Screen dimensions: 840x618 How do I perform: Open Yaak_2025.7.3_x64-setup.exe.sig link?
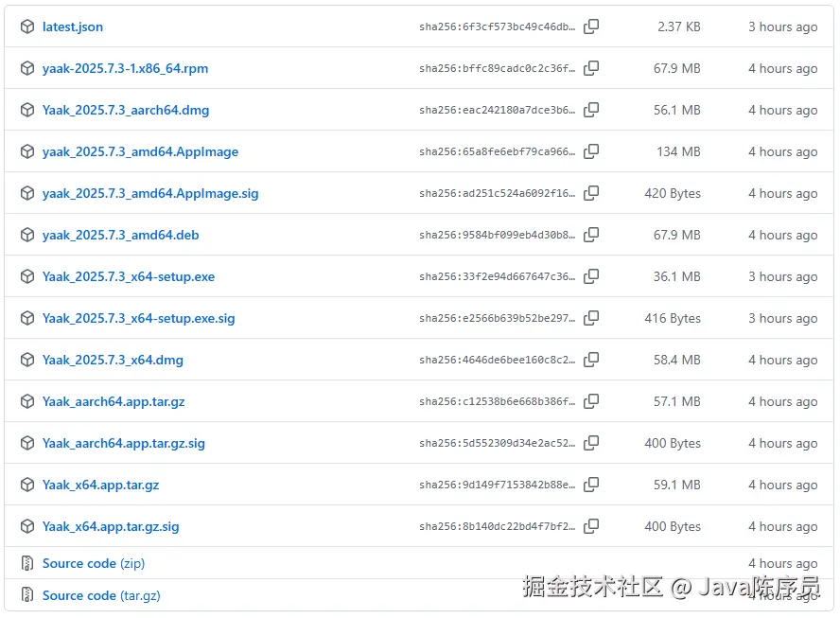pos(139,319)
